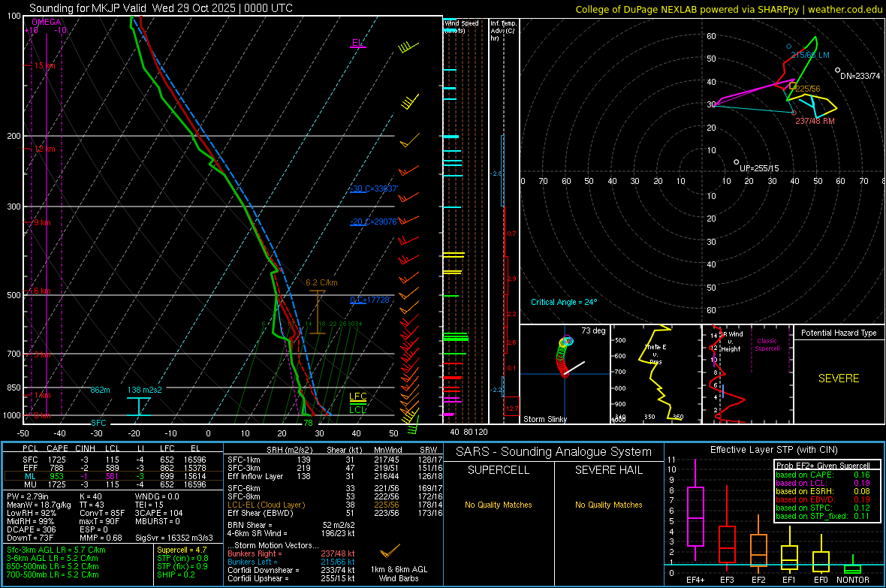Viewport: 886px width, 588px height.
Task: Click the based on CAPE probability row
Action: tap(823, 475)
